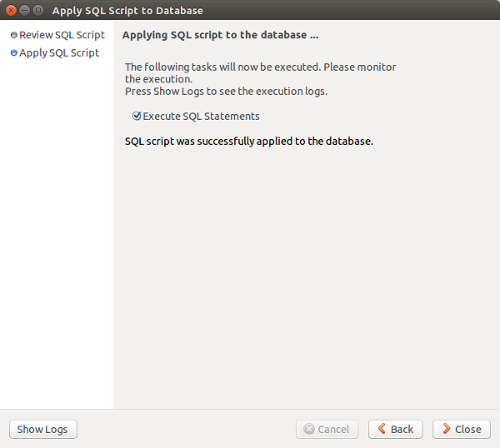Click the Apply SQL Script step bullet icon
The width and height of the screenshot is (500, 448).
click(13, 53)
